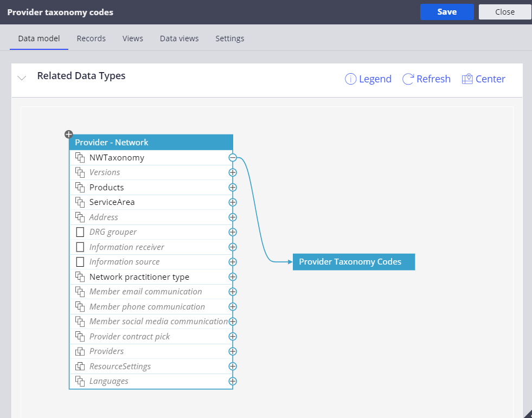Click the single-page icon beside DRG grouper
The width and height of the screenshot is (532, 418).
pos(80,232)
